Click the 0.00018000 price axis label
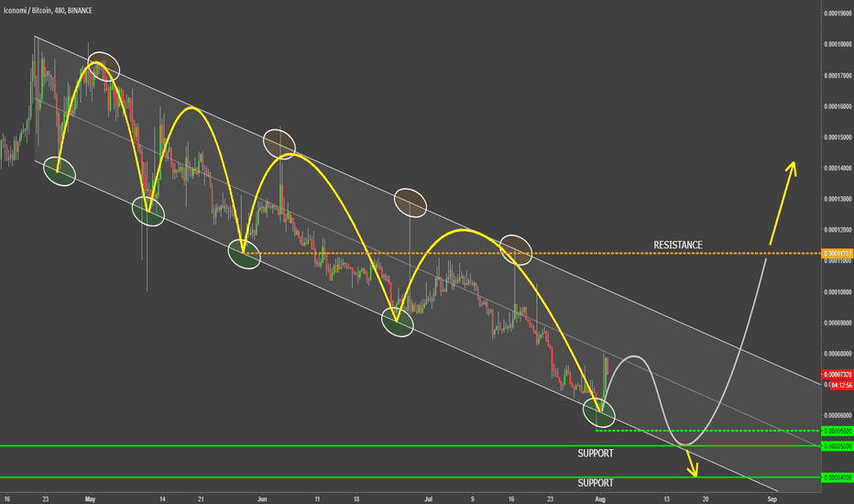 pyautogui.click(x=838, y=45)
